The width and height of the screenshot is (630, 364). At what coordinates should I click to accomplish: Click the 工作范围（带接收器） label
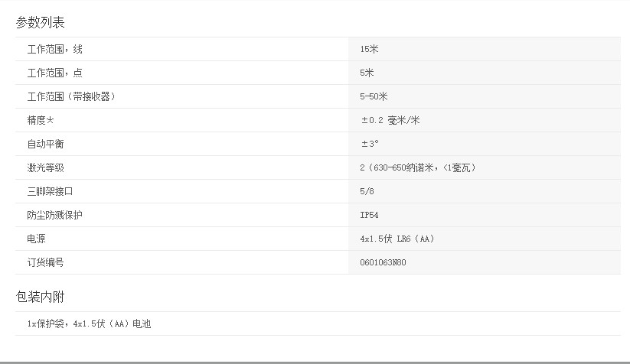pos(71,97)
